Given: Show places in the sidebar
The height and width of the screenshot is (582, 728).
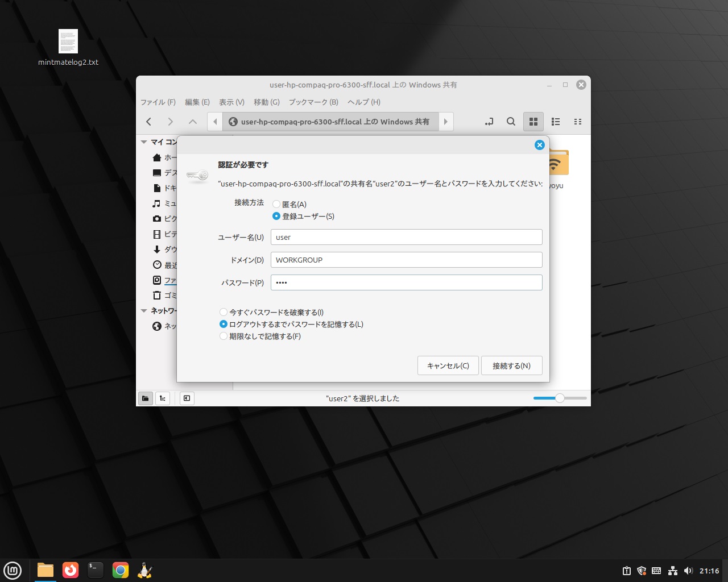Looking at the screenshot, I should click(146, 398).
